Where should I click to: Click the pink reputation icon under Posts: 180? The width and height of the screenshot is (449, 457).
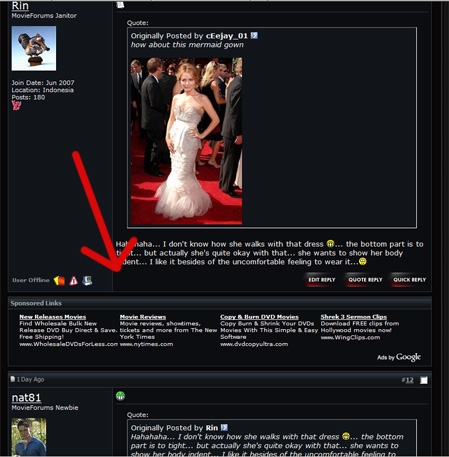[16, 105]
